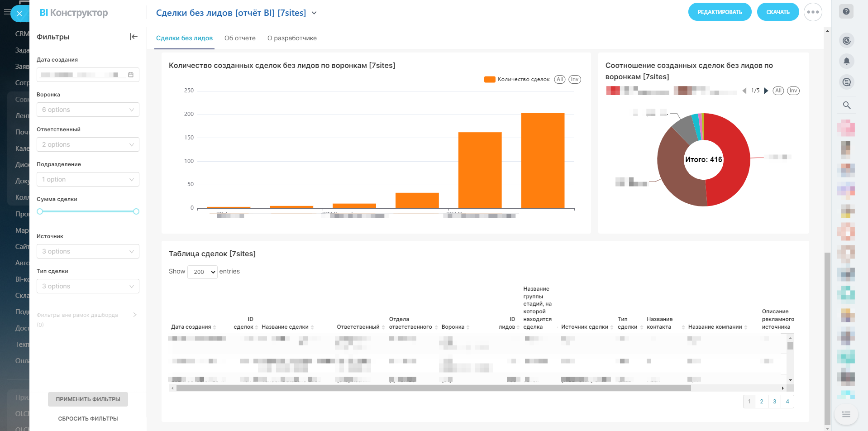868x431 pixels.
Task: Open the О разработчике tab
Action: coord(292,38)
